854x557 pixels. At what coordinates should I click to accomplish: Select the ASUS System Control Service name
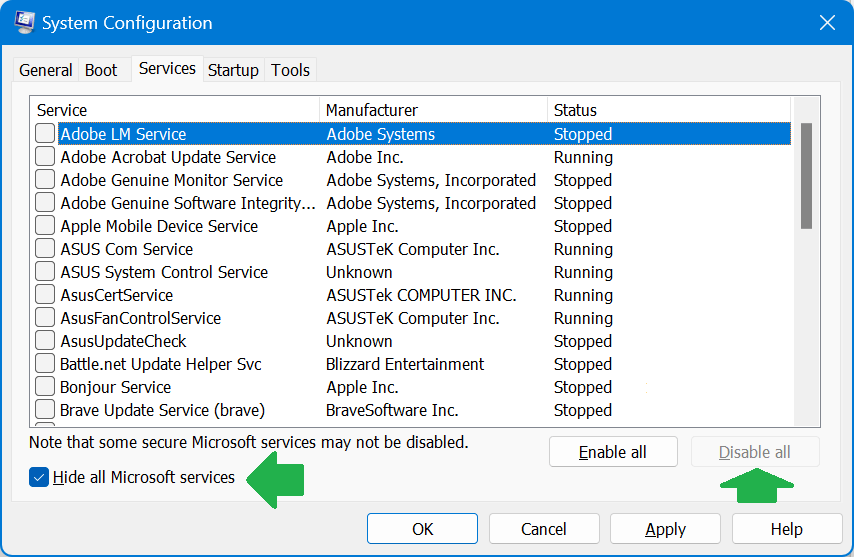tap(164, 272)
